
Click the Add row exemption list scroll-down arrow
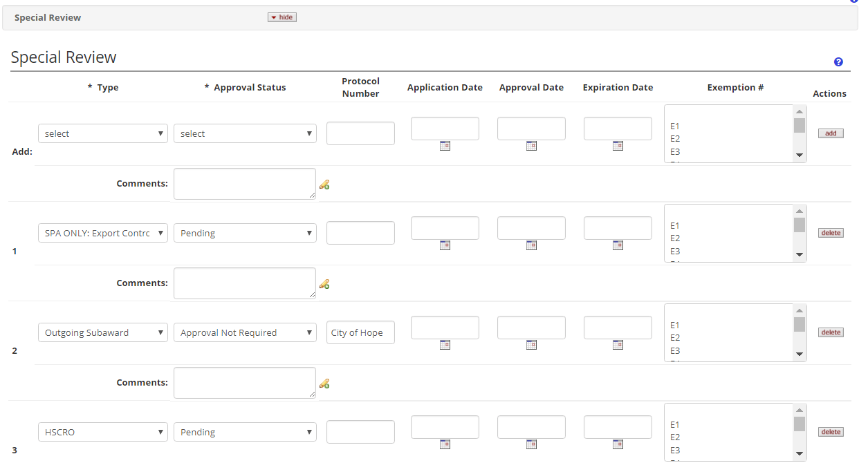pyautogui.click(x=800, y=155)
